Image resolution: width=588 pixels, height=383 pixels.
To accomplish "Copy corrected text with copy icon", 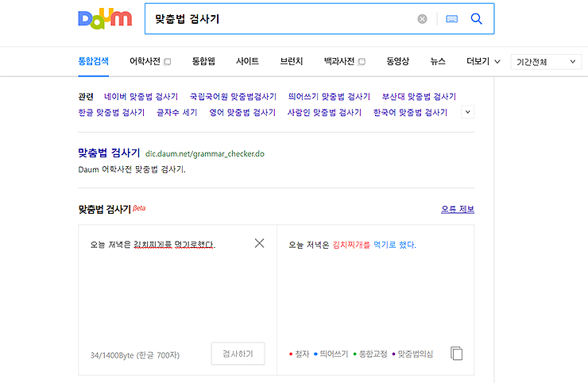I will pyautogui.click(x=456, y=354).
